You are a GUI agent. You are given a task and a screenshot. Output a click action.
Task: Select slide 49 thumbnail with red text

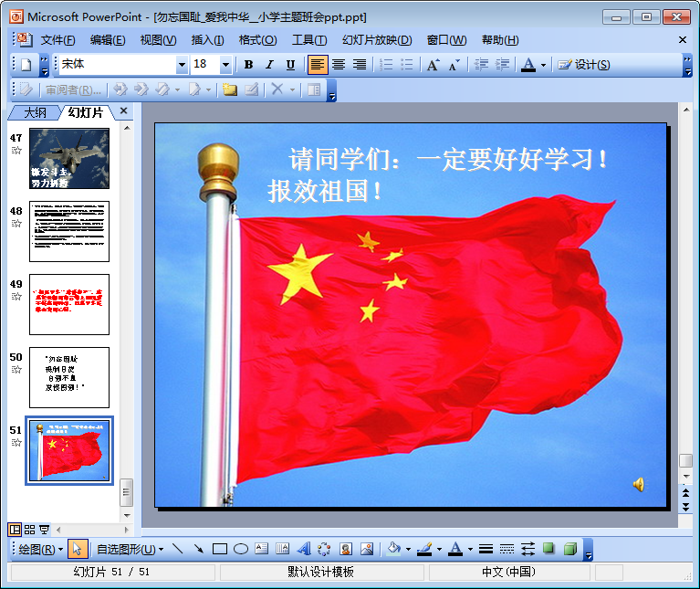tap(69, 305)
